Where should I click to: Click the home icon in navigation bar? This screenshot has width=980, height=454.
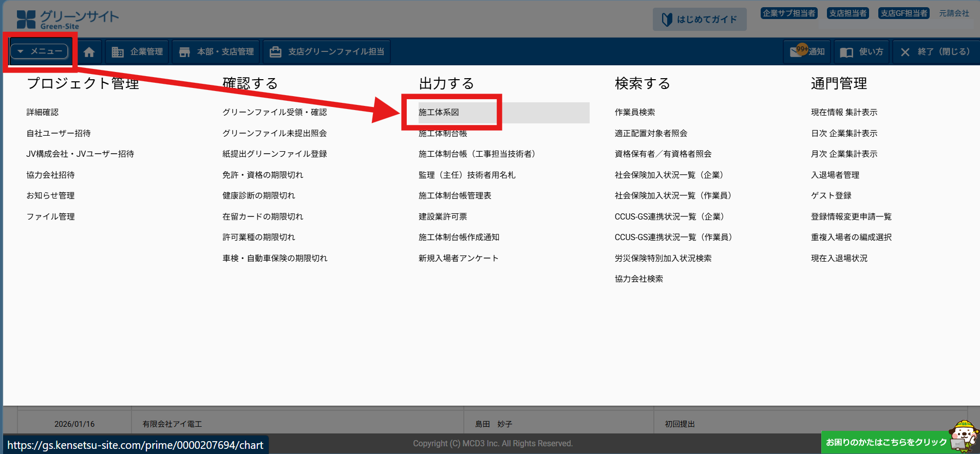89,52
